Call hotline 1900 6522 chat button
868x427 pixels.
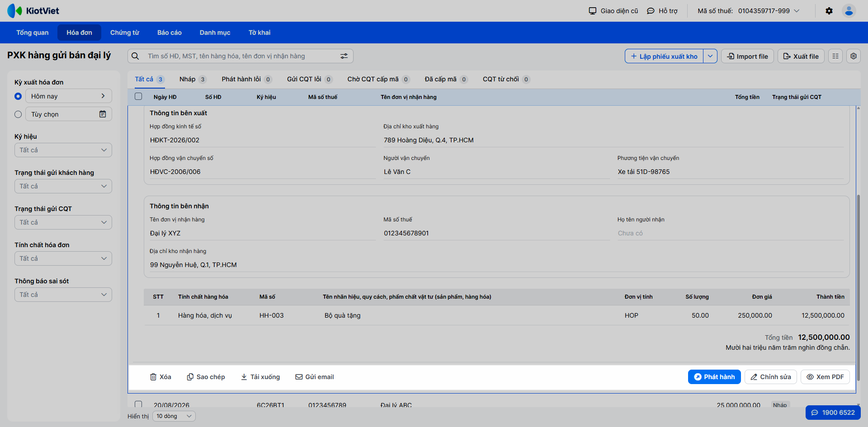pyautogui.click(x=833, y=413)
